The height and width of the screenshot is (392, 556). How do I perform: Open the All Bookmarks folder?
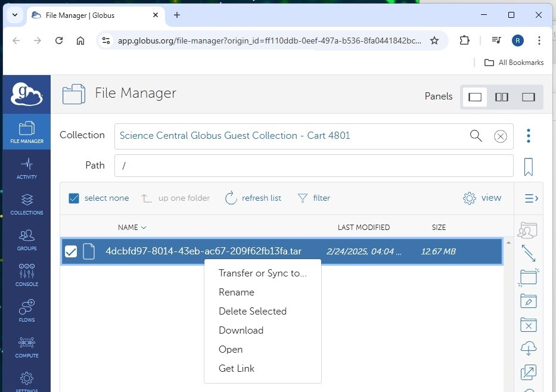514,63
